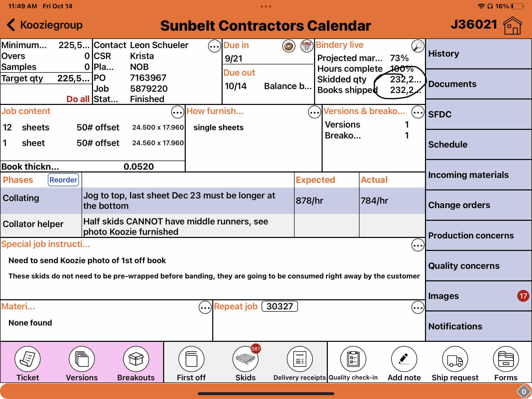Tap repeat job number 30327 field
Viewport: 532px width, 399px height.
click(x=280, y=306)
